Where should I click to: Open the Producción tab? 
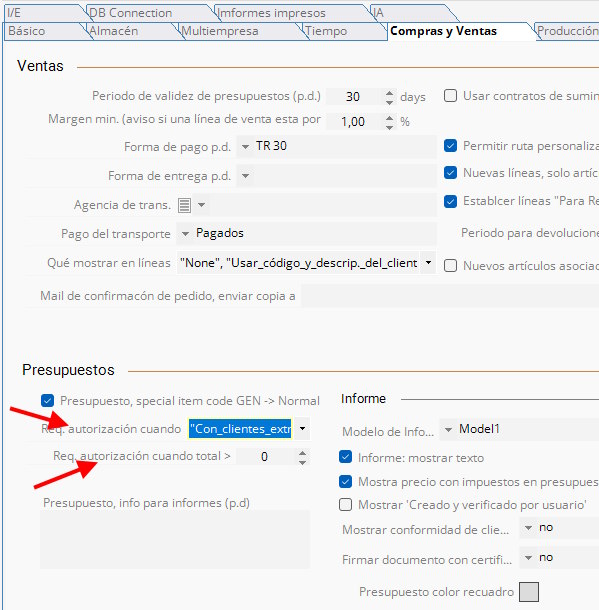tap(567, 31)
